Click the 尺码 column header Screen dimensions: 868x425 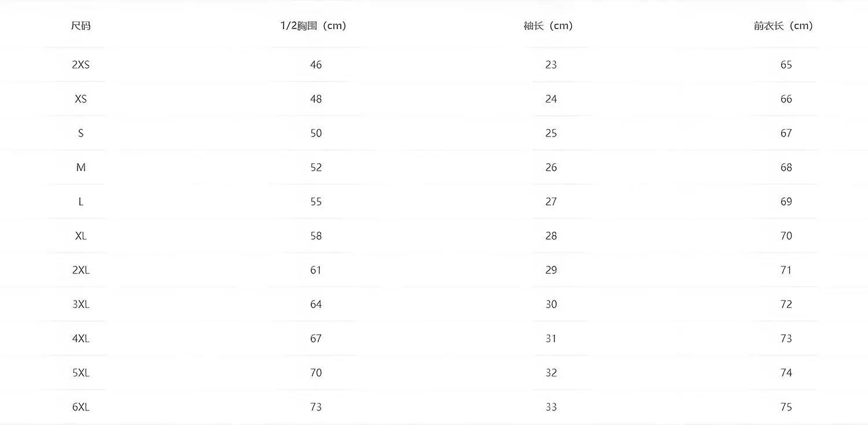point(81,26)
